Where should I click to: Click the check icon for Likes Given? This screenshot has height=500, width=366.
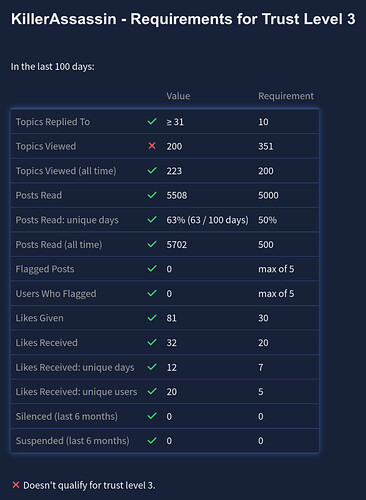pyautogui.click(x=152, y=318)
